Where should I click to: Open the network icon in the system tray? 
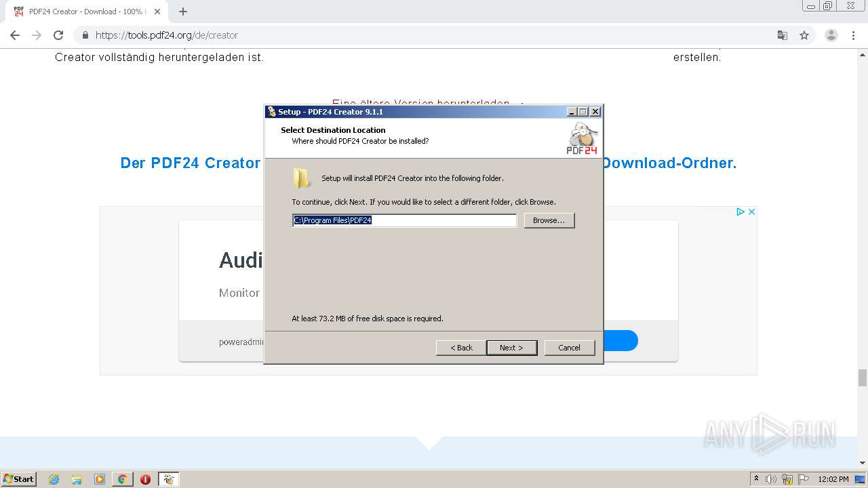click(787, 479)
